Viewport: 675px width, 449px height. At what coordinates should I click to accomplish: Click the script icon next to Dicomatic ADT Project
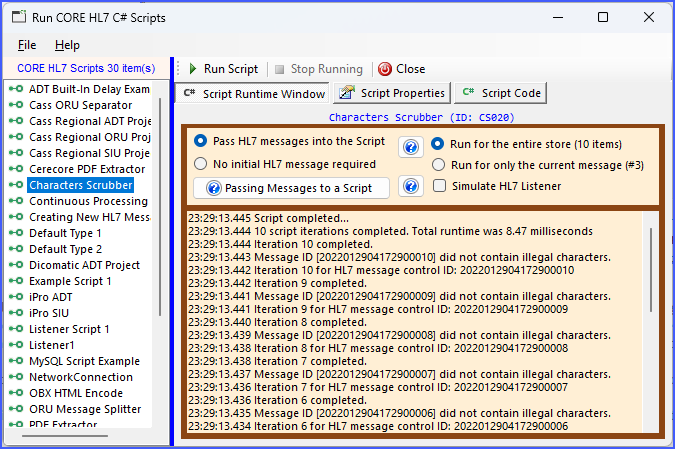point(16,265)
